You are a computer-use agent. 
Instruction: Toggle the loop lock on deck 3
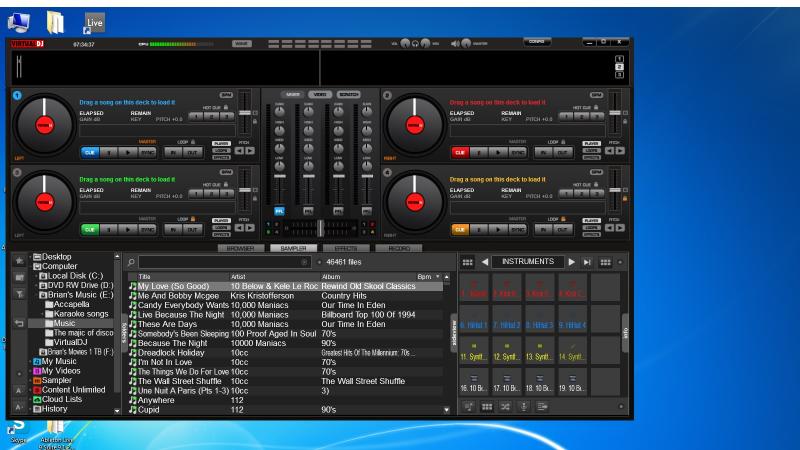(193, 219)
